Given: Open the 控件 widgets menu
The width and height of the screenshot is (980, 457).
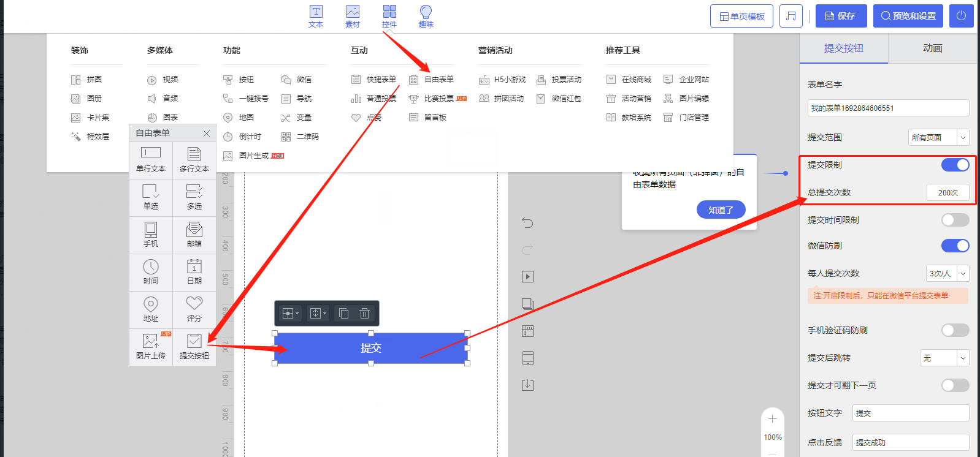Looking at the screenshot, I should 389,17.
